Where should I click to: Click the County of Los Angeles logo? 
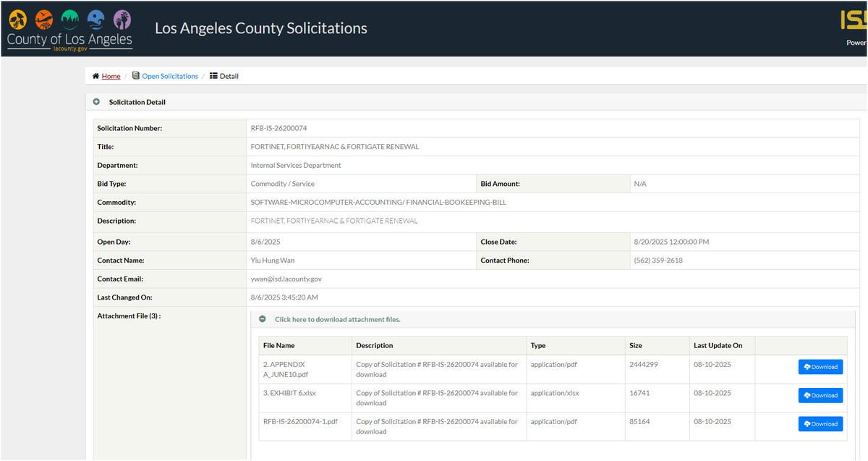pos(69,30)
